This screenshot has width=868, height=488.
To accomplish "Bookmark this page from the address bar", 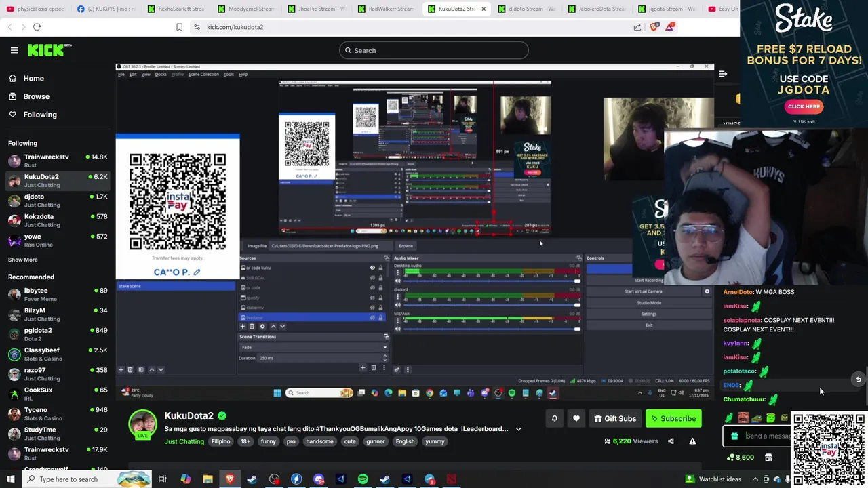I will (179, 27).
